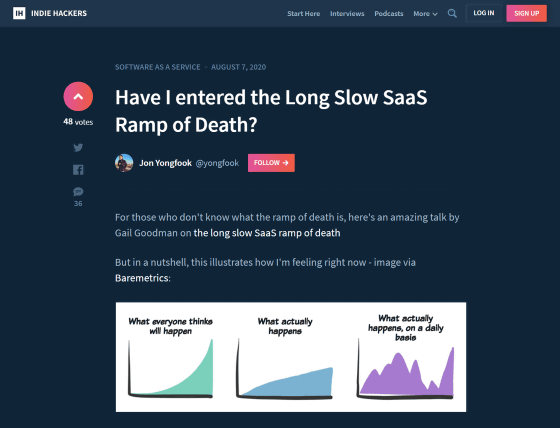Click the SIGN UP button
Image resolution: width=560 pixels, height=428 pixels.
click(526, 13)
